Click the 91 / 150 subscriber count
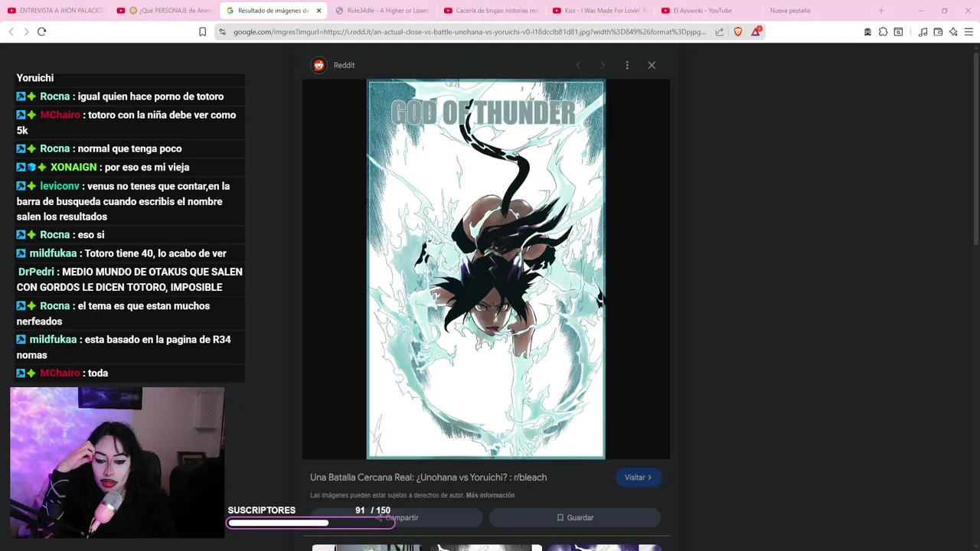Screen dimensions: 980x551 pos(373,510)
